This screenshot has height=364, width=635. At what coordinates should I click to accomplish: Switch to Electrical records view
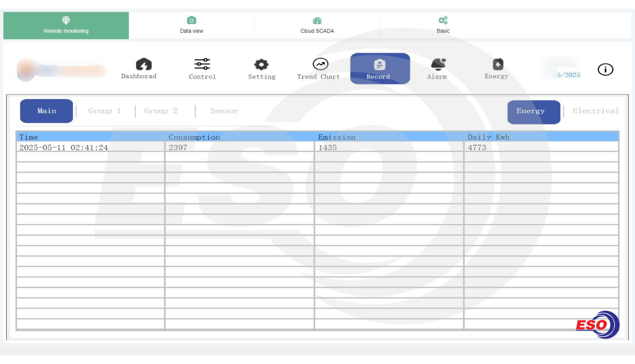(x=595, y=111)
